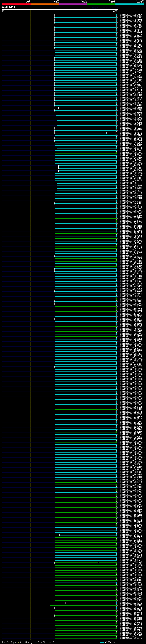The image size is (146, 644).
Task: Click hit label UniRef100_A2I419
Action: tap(131, 201)
